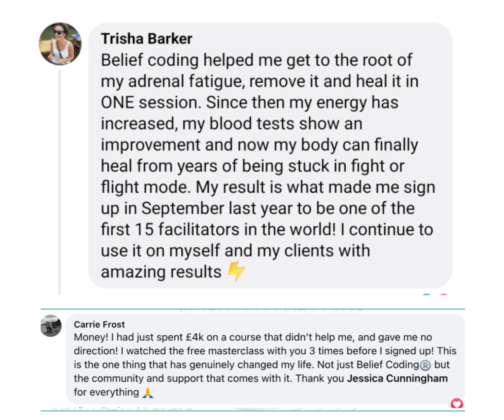Click the Trisha Barker name link
This screenshot has height=420, width=504.
[146, 38]
